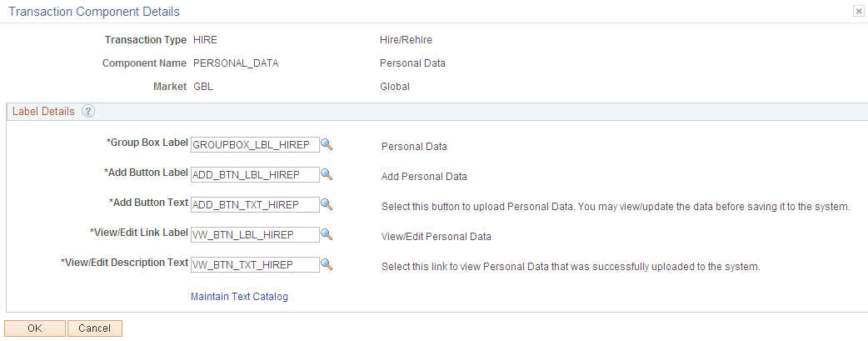This screenshot has width=868, height=341.
Task: Click the Add Personal Data description text
Action: (x=424, y=177)
